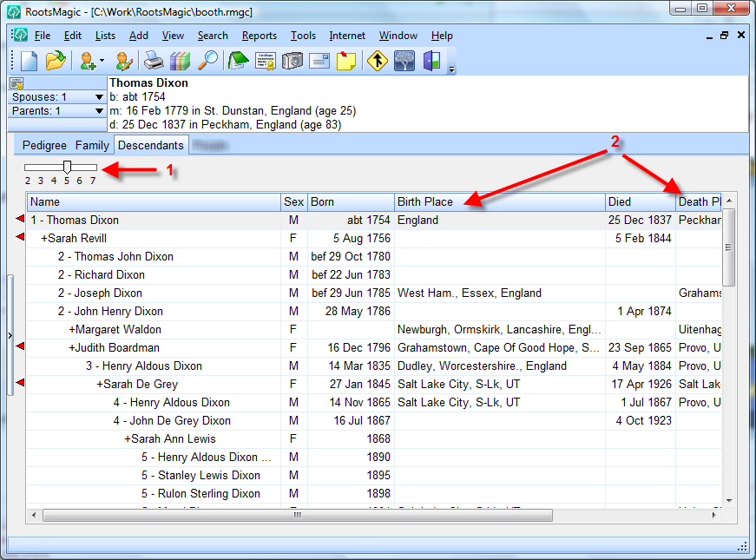The height and width of the screenshot is (560, 756).
Task: Edit the person using the pencil icon
Action: 124,62
